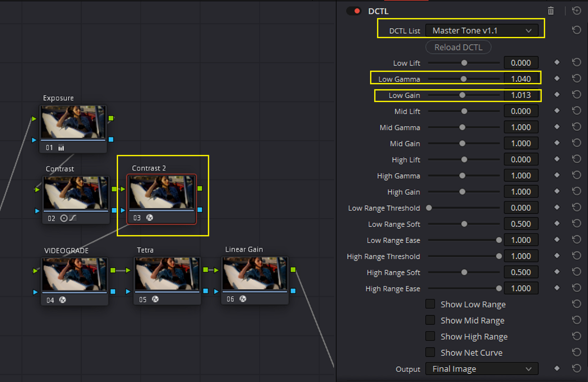
Task: Reset the Low Gamma parameter
Action: pyautogui.click(x=577, y=79)
